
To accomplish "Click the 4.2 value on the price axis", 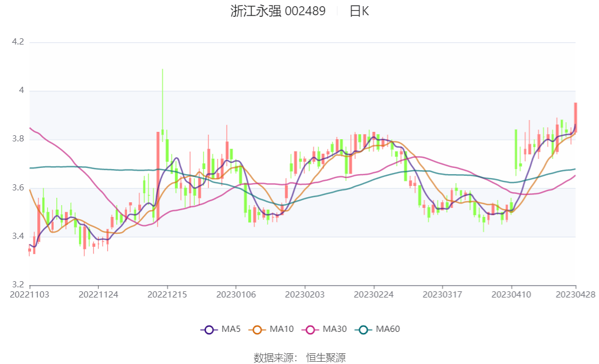I will (18, 42).
